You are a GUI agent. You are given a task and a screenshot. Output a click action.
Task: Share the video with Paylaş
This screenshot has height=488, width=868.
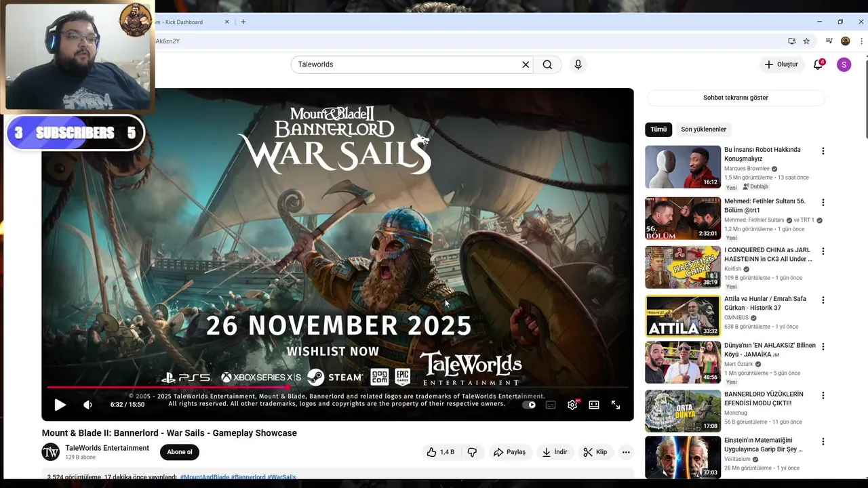tap(509, 452)
